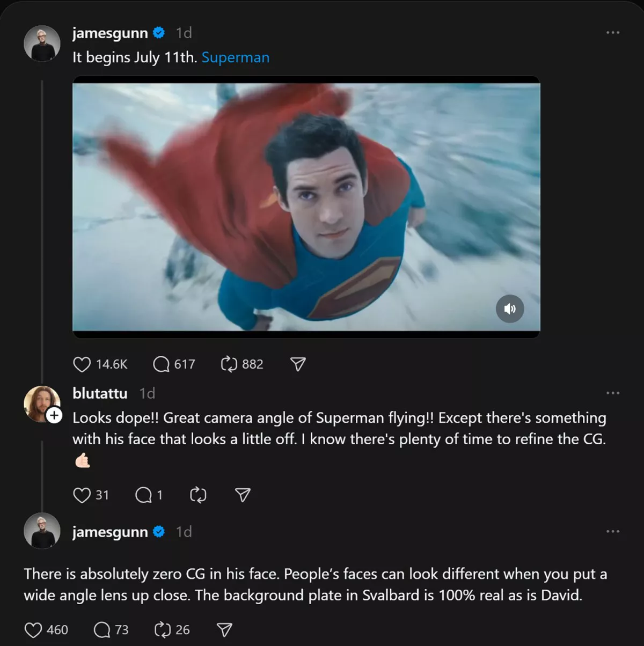Viewport: 644px width, 646px height.
Task: Share the Superman video post
Action: (x=297, y=364)
